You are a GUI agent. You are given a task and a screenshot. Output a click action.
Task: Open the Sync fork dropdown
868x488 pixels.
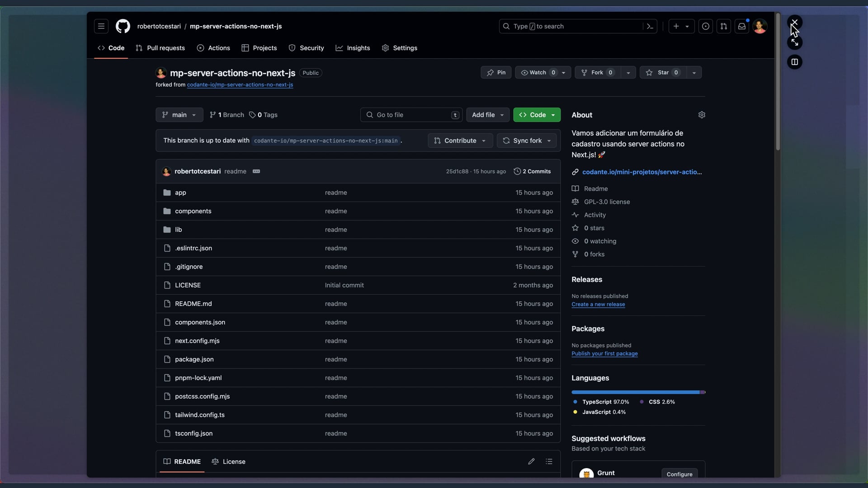click(527, 141)
